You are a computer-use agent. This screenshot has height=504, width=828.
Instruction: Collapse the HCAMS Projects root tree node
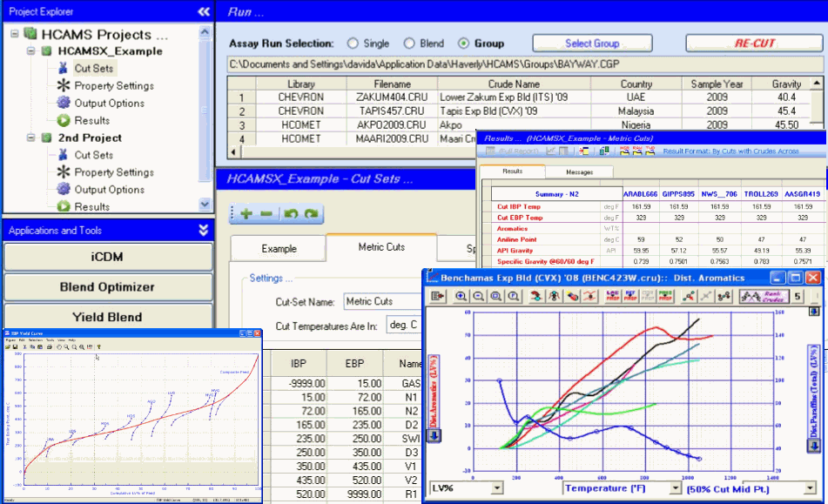(14, 34)
